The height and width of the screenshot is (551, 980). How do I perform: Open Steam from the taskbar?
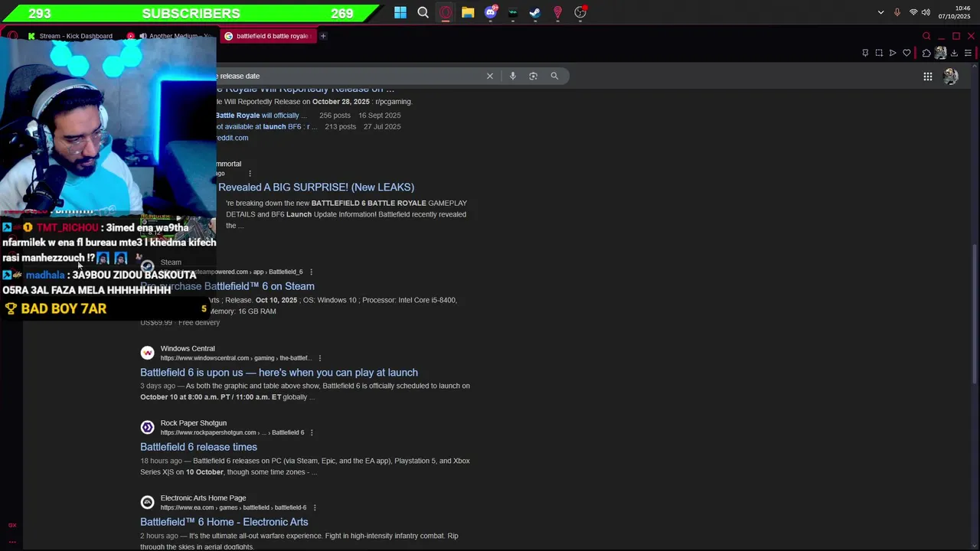coord(535,12)
